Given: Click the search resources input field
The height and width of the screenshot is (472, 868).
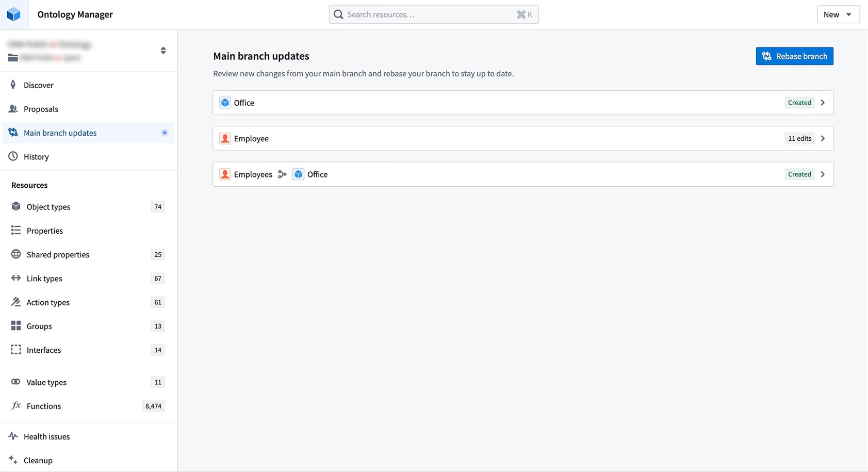Looking at the screenshot, I should point(433,14).
